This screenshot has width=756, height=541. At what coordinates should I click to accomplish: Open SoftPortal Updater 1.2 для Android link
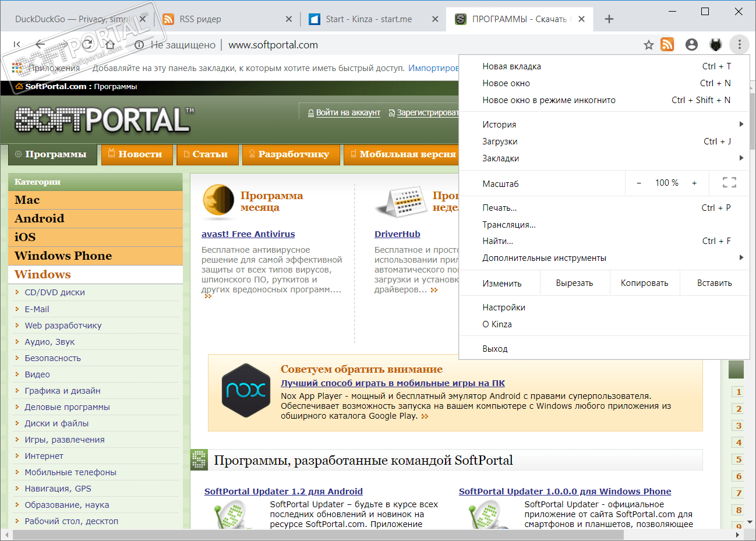284,492
